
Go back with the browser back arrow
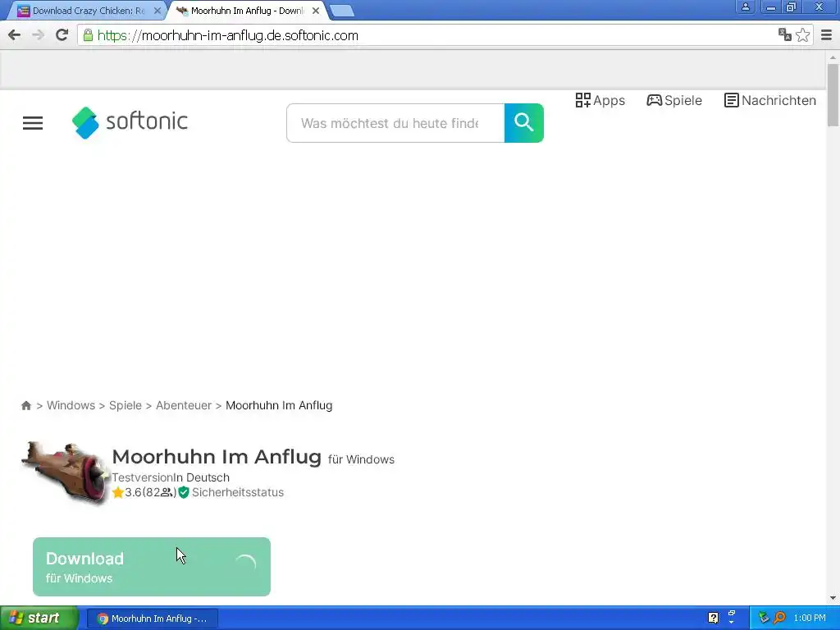pyautogui.click(x=15, y=35)
